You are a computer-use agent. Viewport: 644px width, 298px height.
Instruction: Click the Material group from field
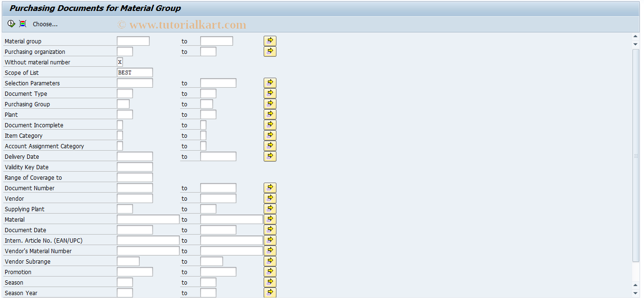(133, 41)
